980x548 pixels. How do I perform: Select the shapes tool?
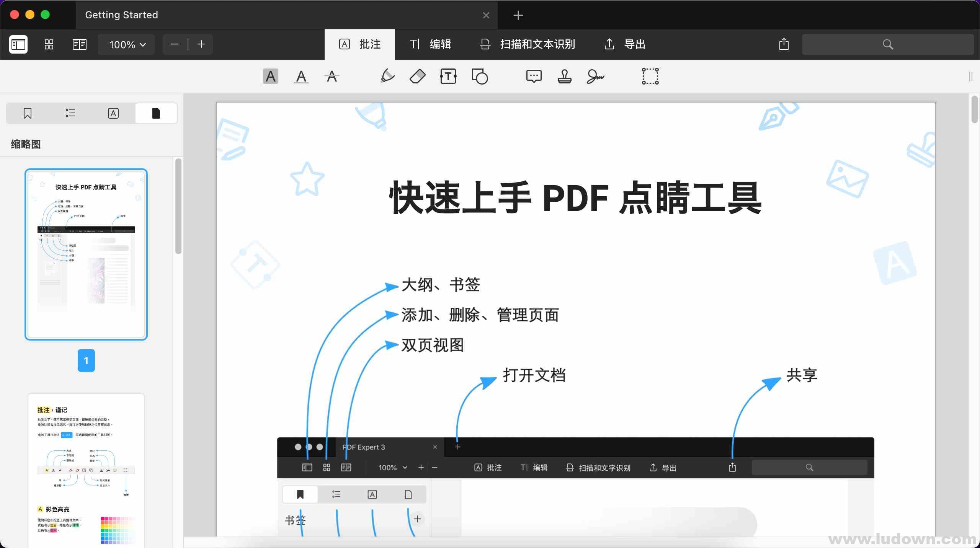[480, 76]
